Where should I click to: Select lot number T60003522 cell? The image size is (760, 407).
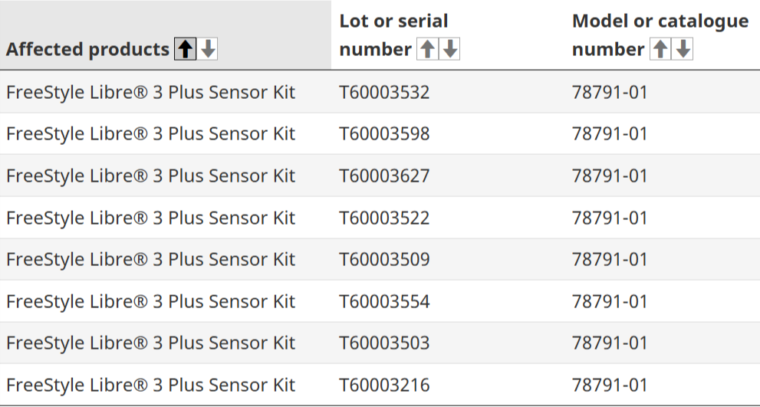(x=385, y=218)
